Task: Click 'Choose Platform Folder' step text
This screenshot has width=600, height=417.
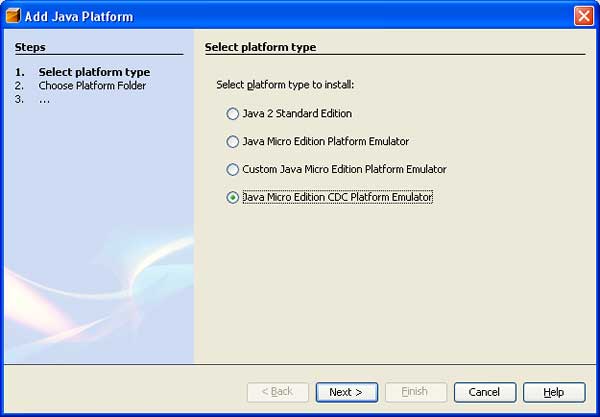Action: point(92,86)
